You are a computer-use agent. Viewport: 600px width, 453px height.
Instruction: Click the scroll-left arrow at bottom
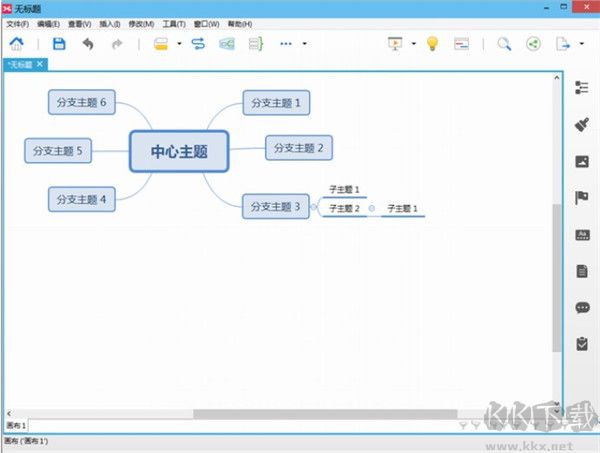9,414
